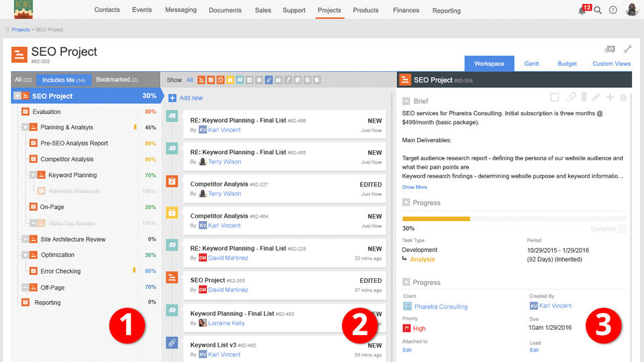Toggle the gray brush filter in Show bar
Image resolution: width=644 pixels, height=362 pixels.
click(x=288, y=80)
